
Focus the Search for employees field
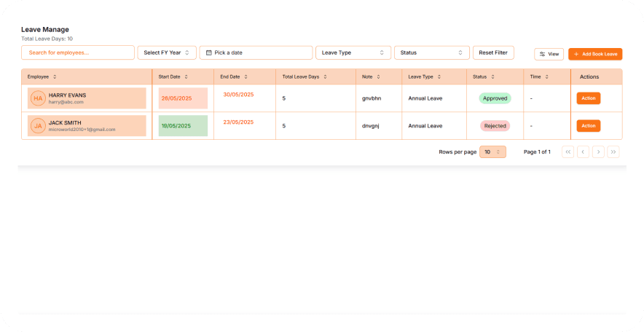[x=78, y=52]
